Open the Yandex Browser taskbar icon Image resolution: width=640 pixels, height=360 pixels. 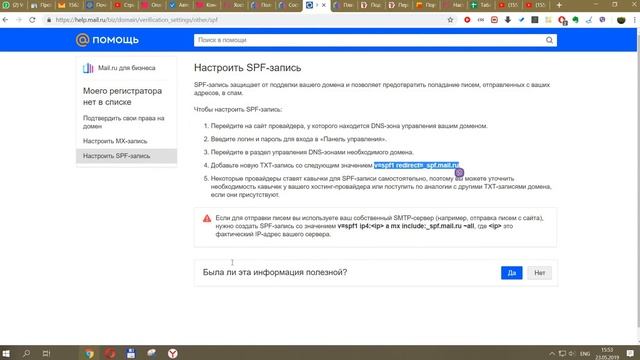173,353
